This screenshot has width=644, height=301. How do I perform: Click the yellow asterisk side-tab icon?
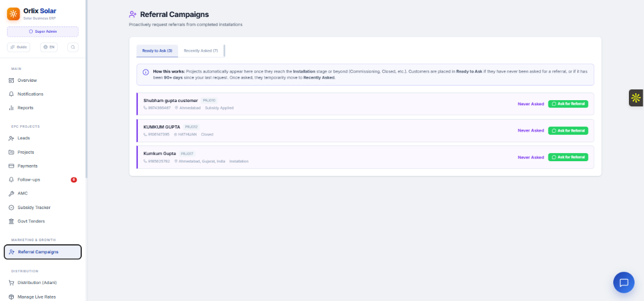[x=636, y=98]
